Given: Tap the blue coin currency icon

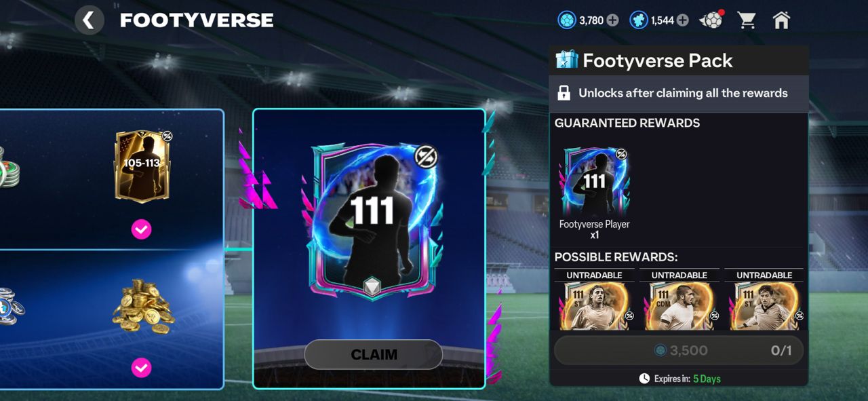Looking at the screenshot, I should pos(566,20).
